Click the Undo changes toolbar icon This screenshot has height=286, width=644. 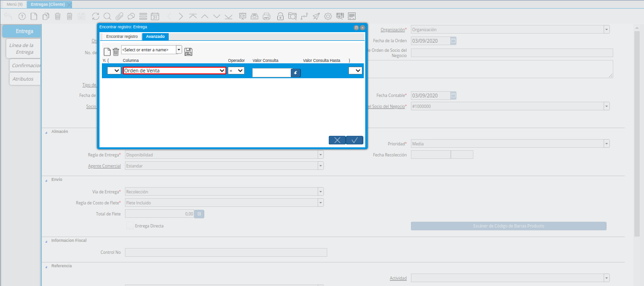pos(8,16)
